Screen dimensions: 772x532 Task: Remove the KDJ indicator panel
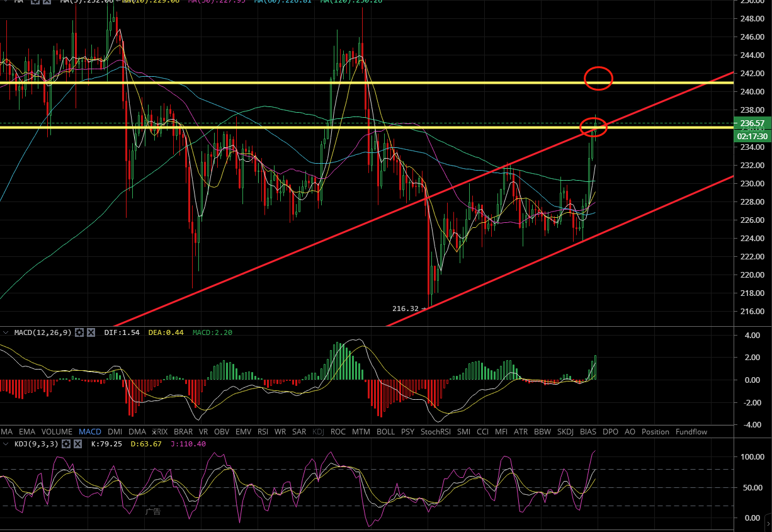pyautogui.click(x=77, y=444)
